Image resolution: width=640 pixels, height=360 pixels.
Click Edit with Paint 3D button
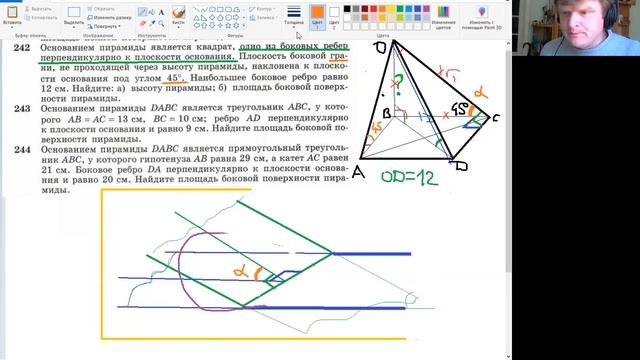482,18
